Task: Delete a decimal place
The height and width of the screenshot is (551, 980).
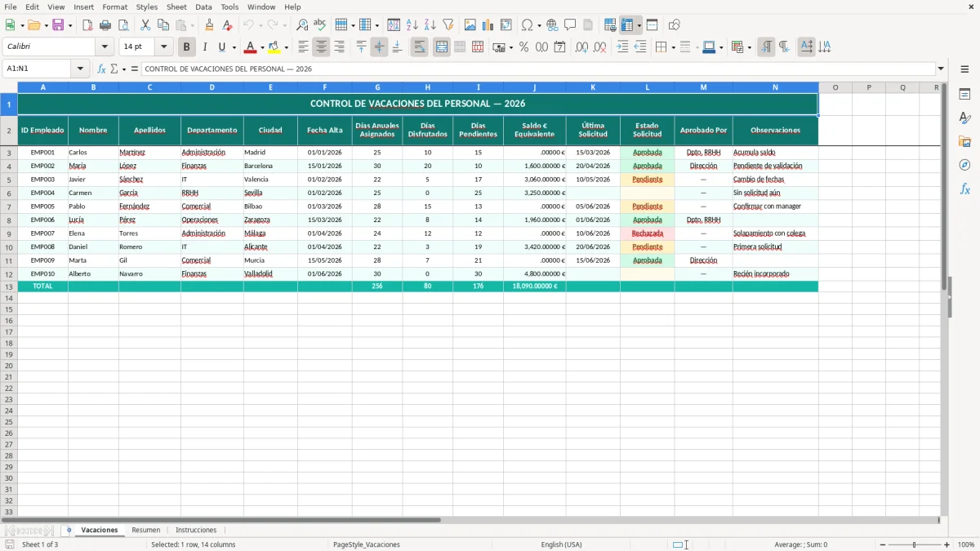Action: pyautogui.click(x=599, y=47)
